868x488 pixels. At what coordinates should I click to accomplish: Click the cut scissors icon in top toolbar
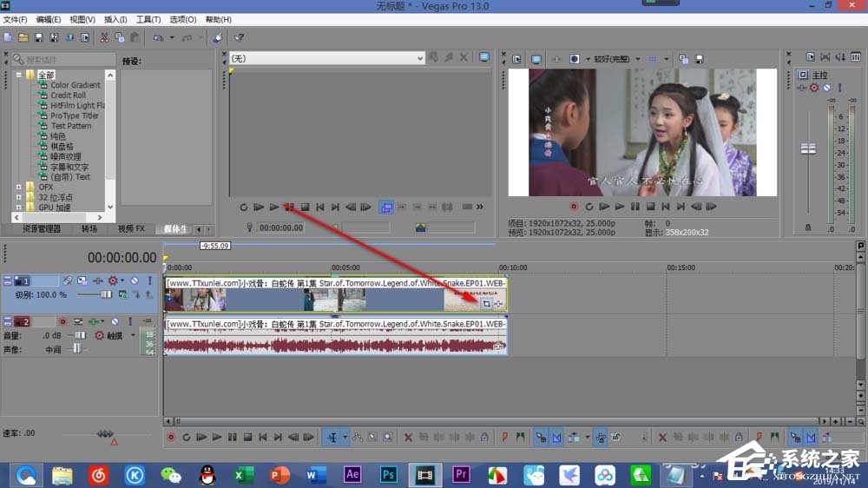pyautogui.click(x=104, y=37)
